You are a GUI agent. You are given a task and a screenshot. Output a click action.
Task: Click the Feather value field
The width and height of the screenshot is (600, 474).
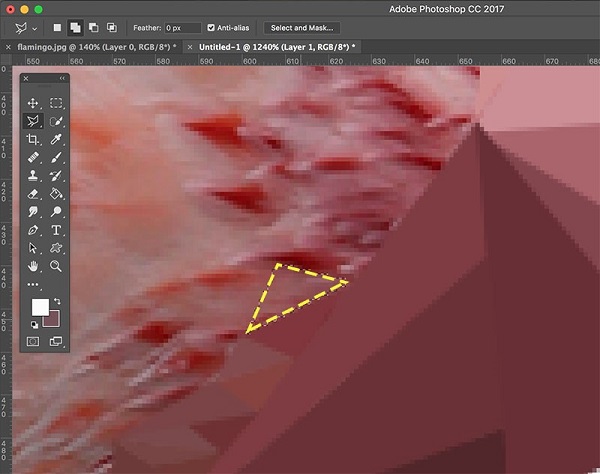point(183,28)
